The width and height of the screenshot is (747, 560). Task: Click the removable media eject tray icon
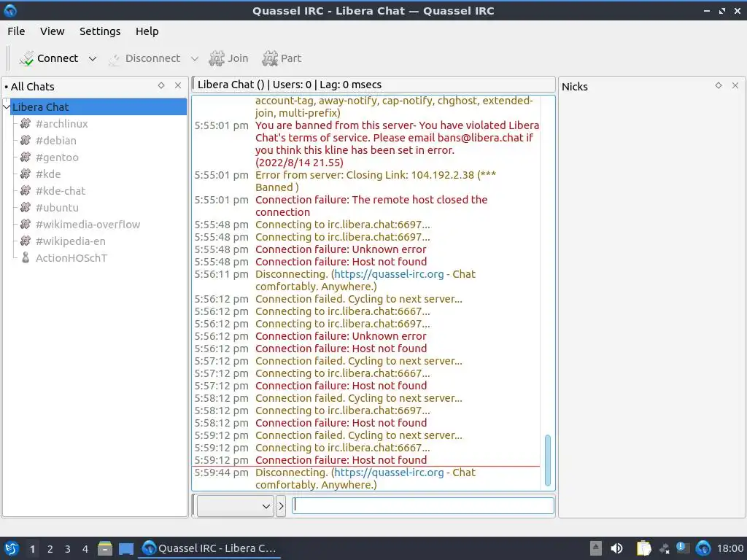596,548
